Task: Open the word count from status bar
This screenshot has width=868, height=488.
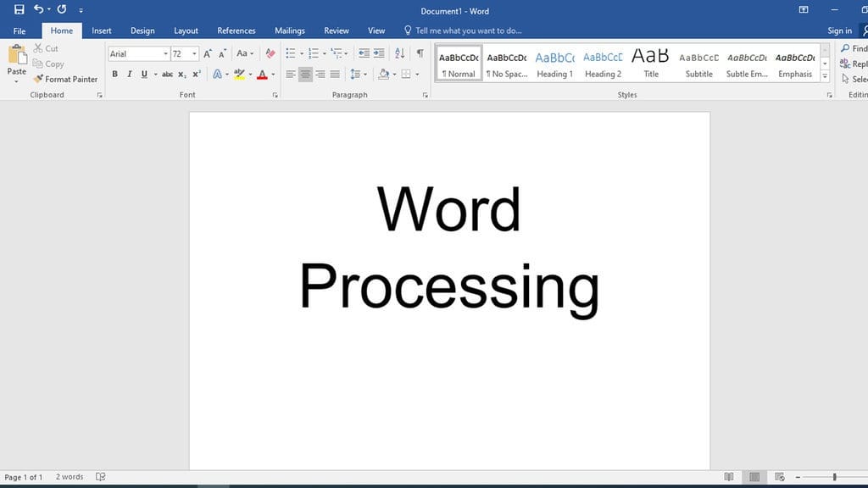Action: click(x=68, y=476)
